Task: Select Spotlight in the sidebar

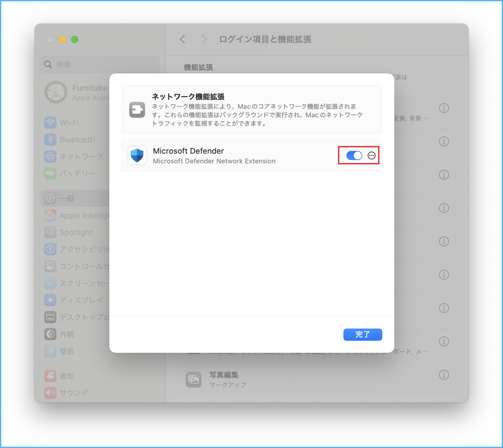Action: [x=76, y=232]
